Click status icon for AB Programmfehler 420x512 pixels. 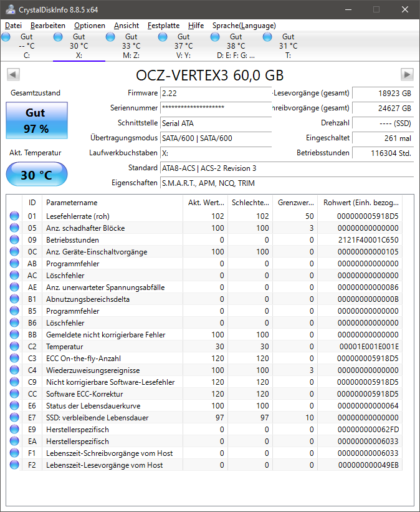coord(14,263)
